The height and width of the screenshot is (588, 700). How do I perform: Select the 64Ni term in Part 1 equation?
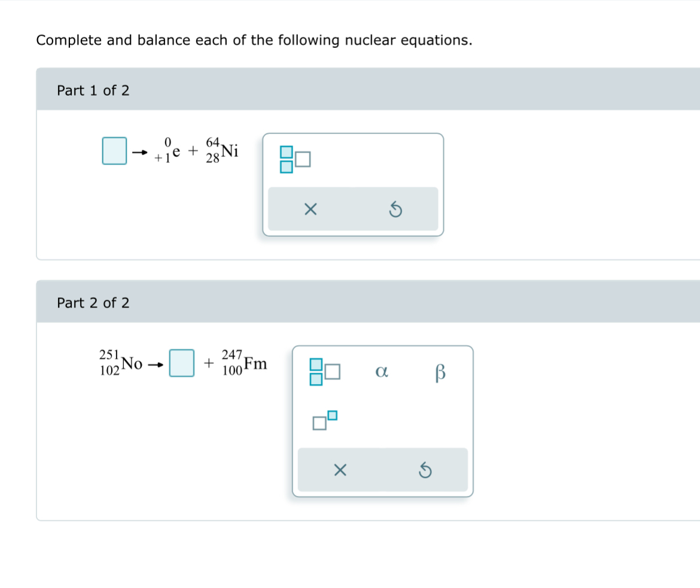pos(224,151)
